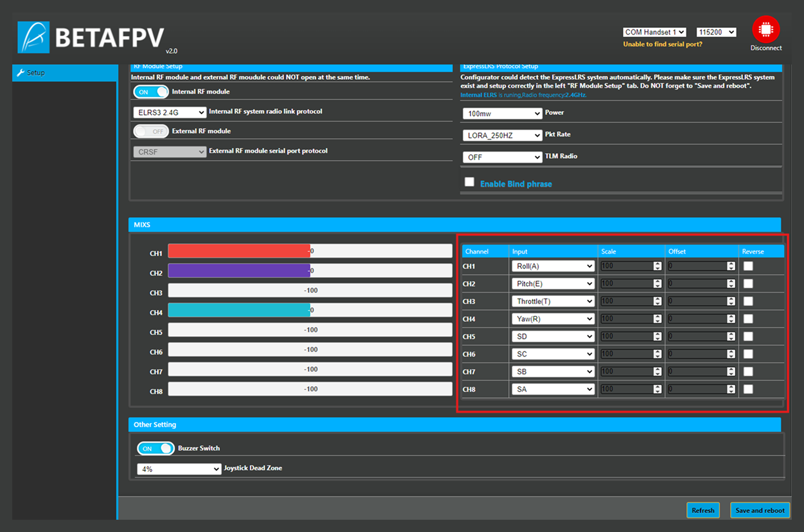The image size is (804, 532).
Task: Open the CRSF serial protocol dropdown
Action: point(170,152)
